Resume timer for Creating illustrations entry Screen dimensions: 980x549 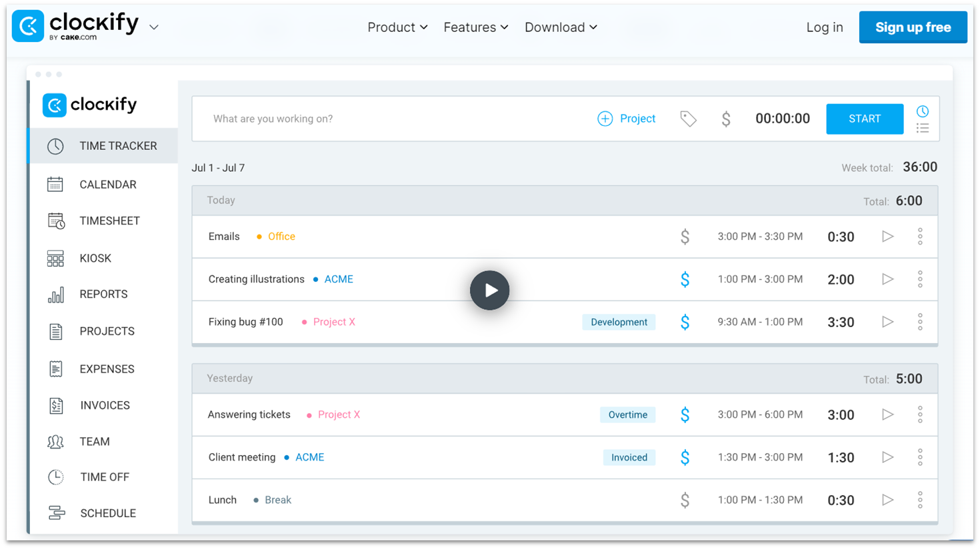coord(887,279)
